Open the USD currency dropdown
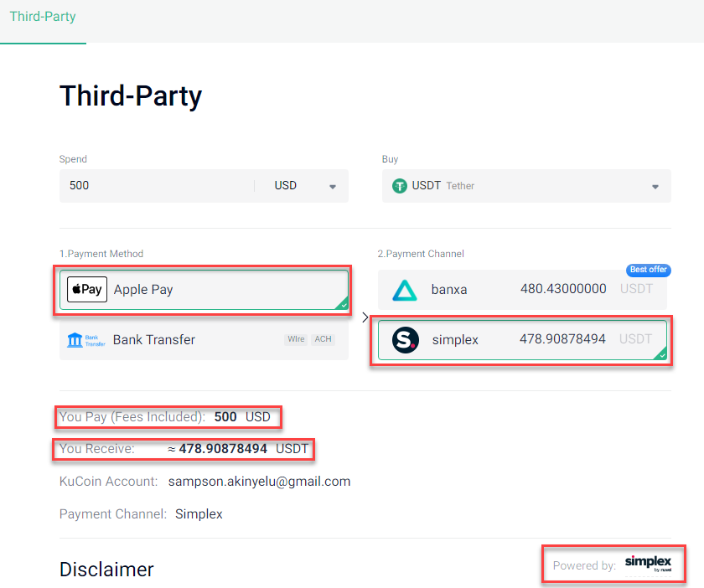Screen dimensions: 704x588 click(x=305, y=186)
